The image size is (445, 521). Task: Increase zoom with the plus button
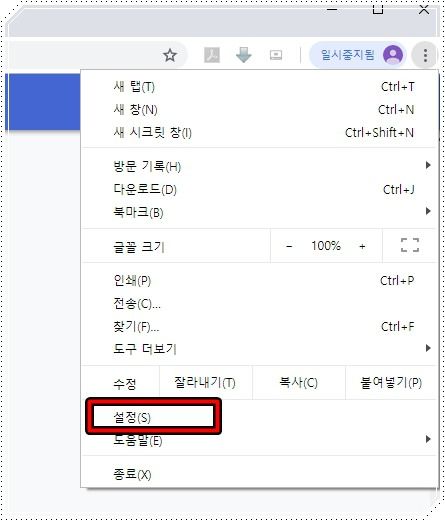[x=362, y=246]
